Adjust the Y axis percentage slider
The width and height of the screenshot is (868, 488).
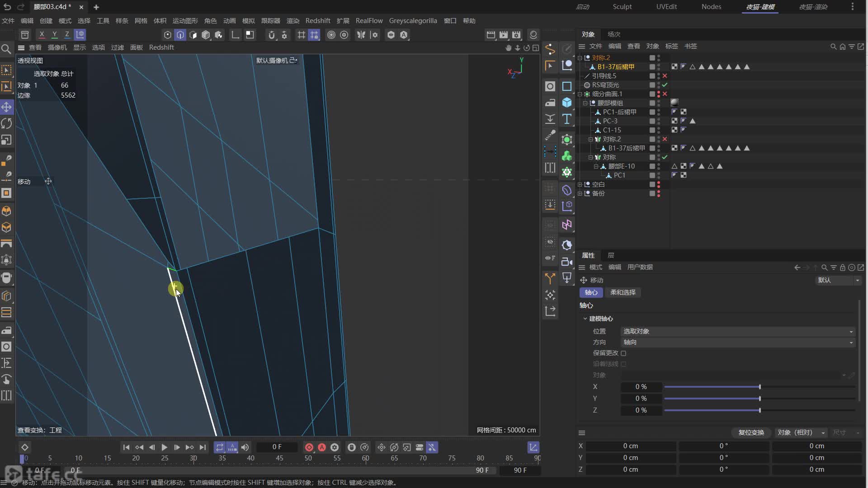click(x=759, y=399)
